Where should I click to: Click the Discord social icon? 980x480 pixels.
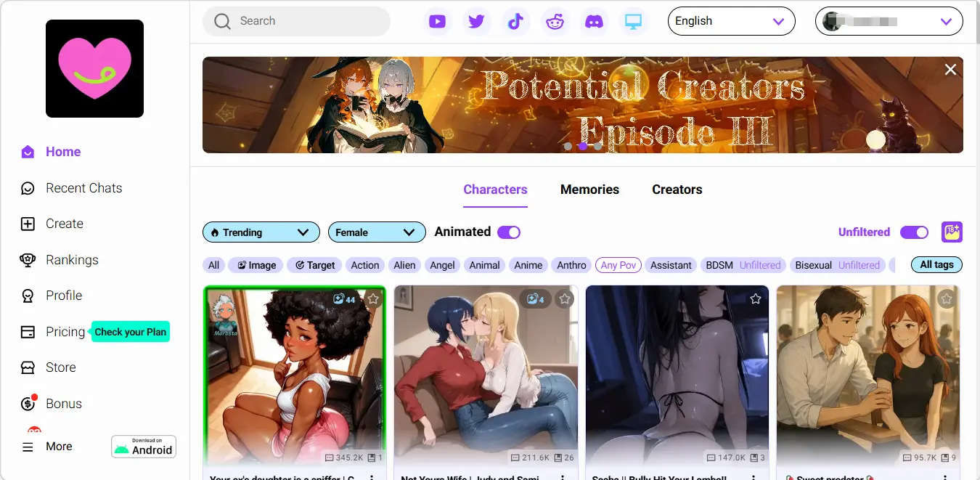(x=595, y=21)
